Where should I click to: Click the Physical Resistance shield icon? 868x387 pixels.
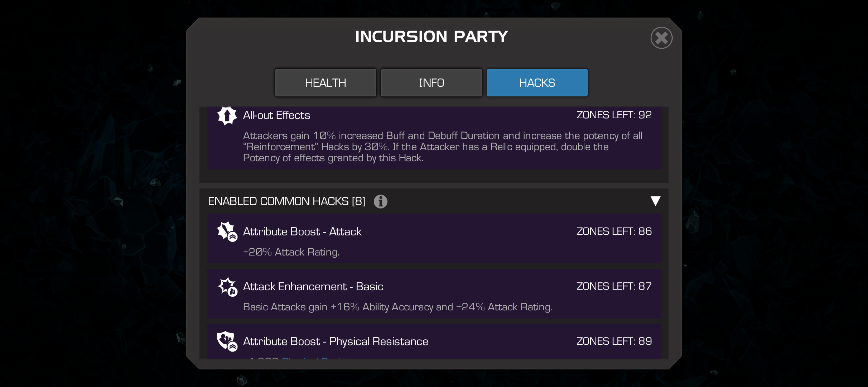tap(227, 341)
